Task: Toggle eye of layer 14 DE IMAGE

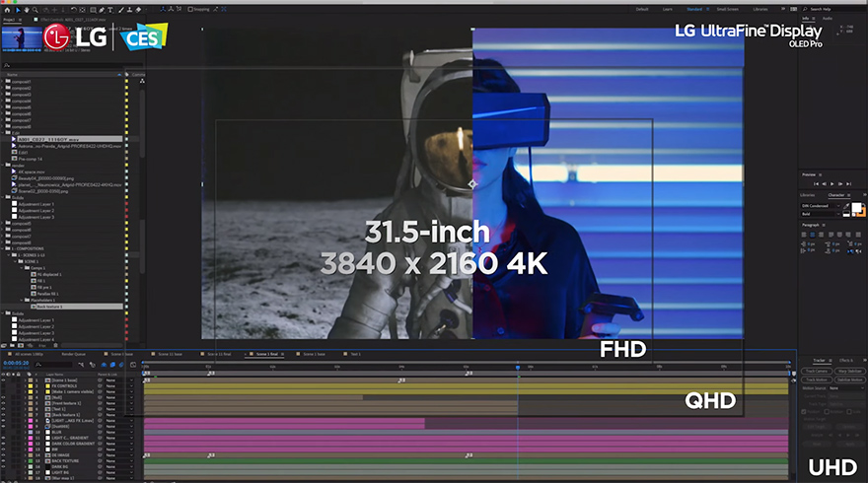Action: [x=3, y=454]
